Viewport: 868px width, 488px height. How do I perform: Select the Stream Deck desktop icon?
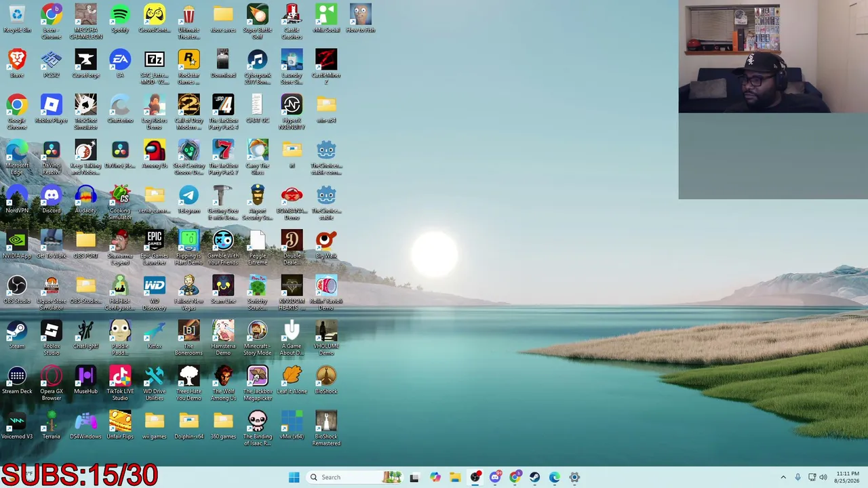pos(17,380)
